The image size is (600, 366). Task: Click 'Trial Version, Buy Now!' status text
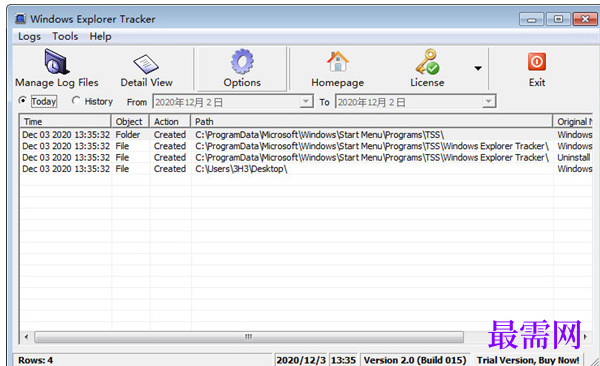528,360
